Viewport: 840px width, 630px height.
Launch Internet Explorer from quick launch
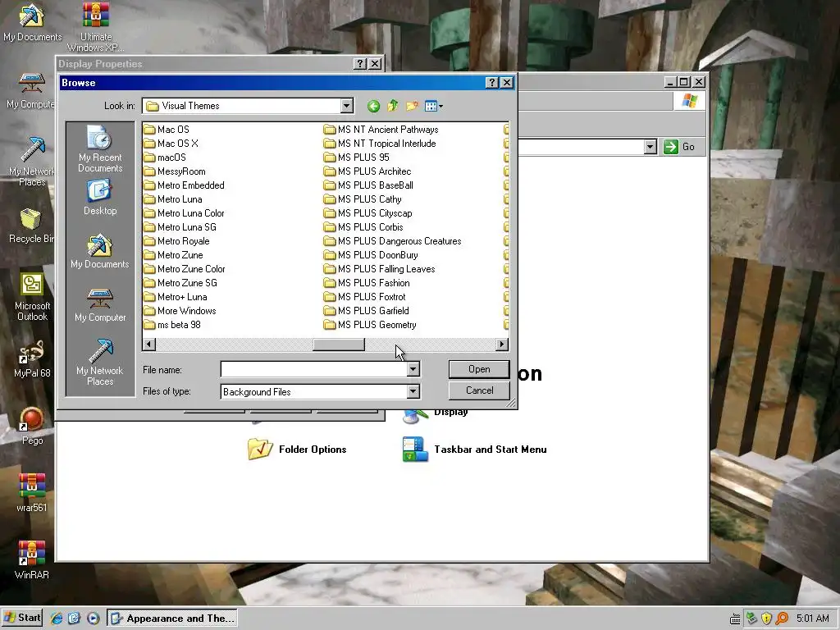coord(57,619)
